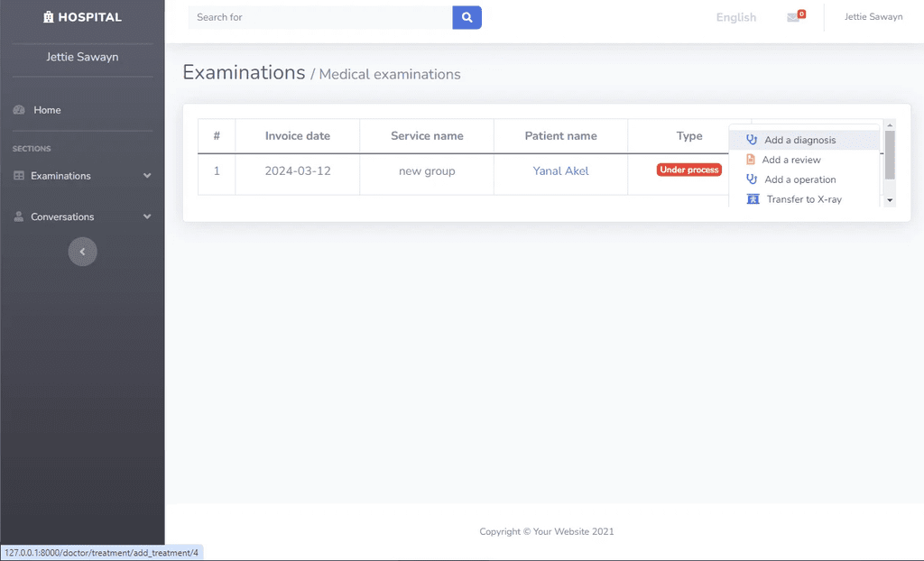The width and height of the screenshot is (924, 561).
Task: Click the document icon beside Add a review
Action: coord(750,160)
